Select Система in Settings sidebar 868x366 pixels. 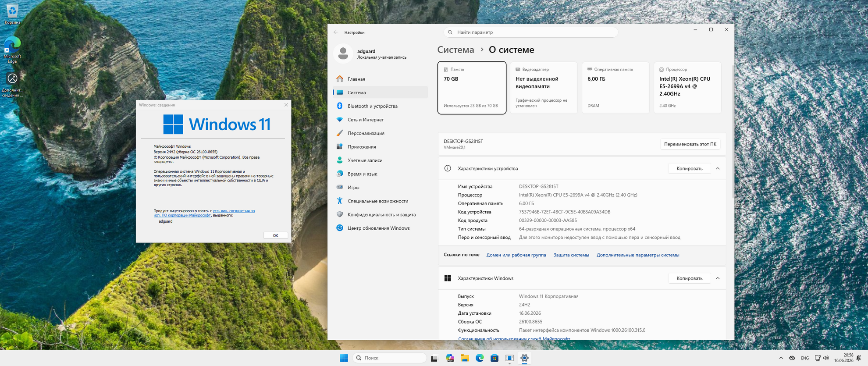[x=380, y=92]
